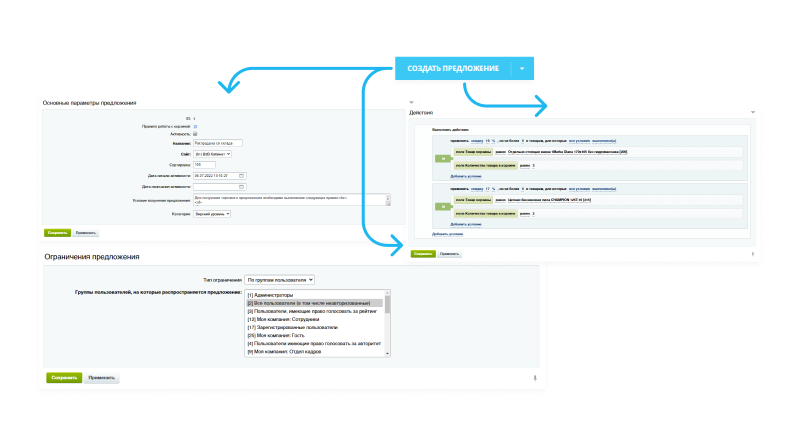The height and width of the screenshot is (443, 800).
Task: Apply changes in main offer parameters panel
Action: 85,233
